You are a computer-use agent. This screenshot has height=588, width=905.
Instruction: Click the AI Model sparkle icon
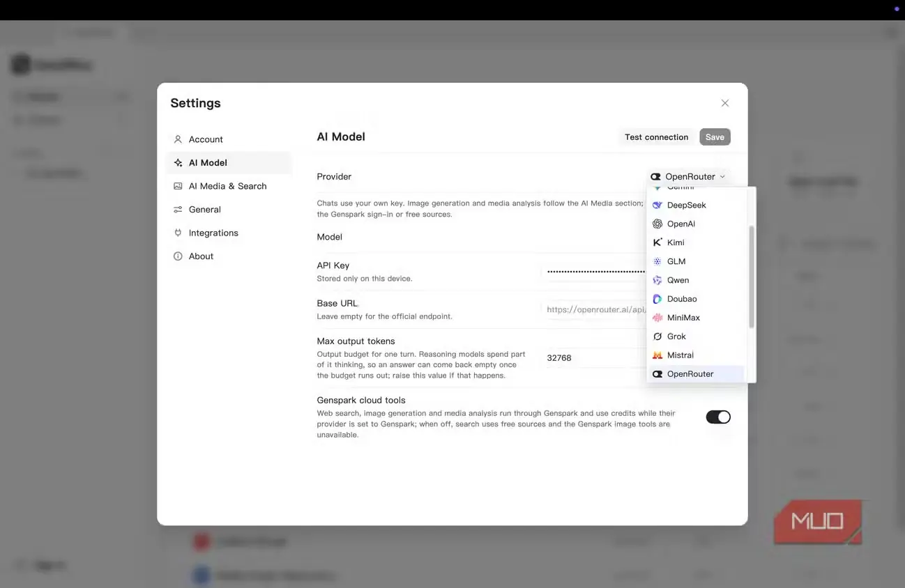(178, 163)
